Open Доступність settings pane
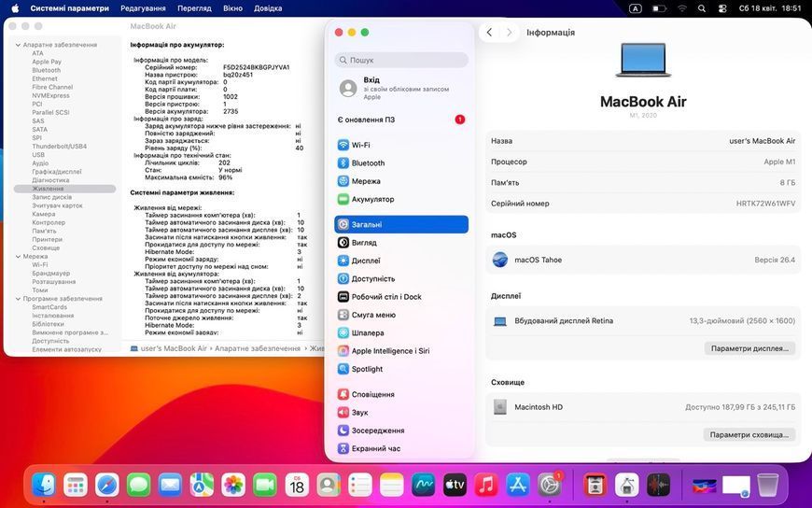 [x=400, y=279]
